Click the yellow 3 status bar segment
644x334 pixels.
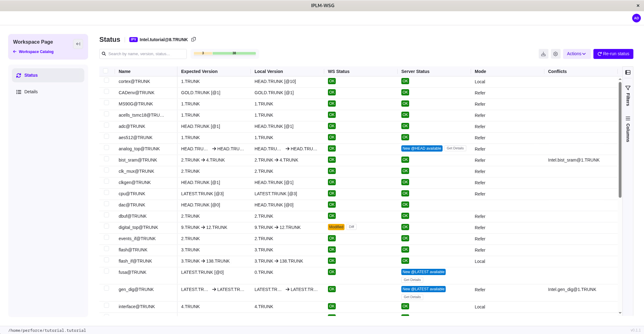coord(203,53)
